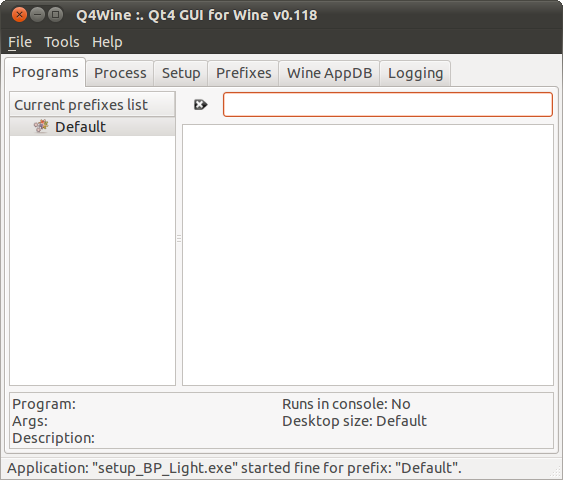Viewport: 563px width, 480px height.
Task: Open the Wine AppDB tab
Action: pyautogui.click(x=329, y=73)
